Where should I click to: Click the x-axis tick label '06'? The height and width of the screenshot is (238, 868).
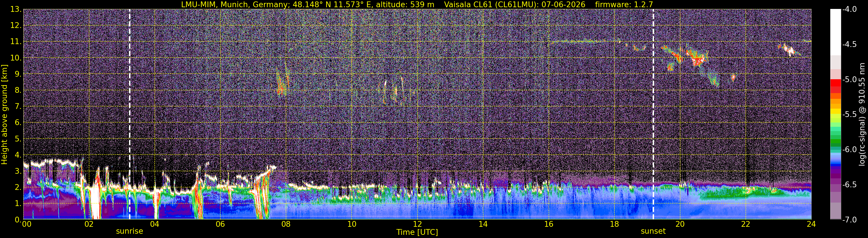click(220, 224)
